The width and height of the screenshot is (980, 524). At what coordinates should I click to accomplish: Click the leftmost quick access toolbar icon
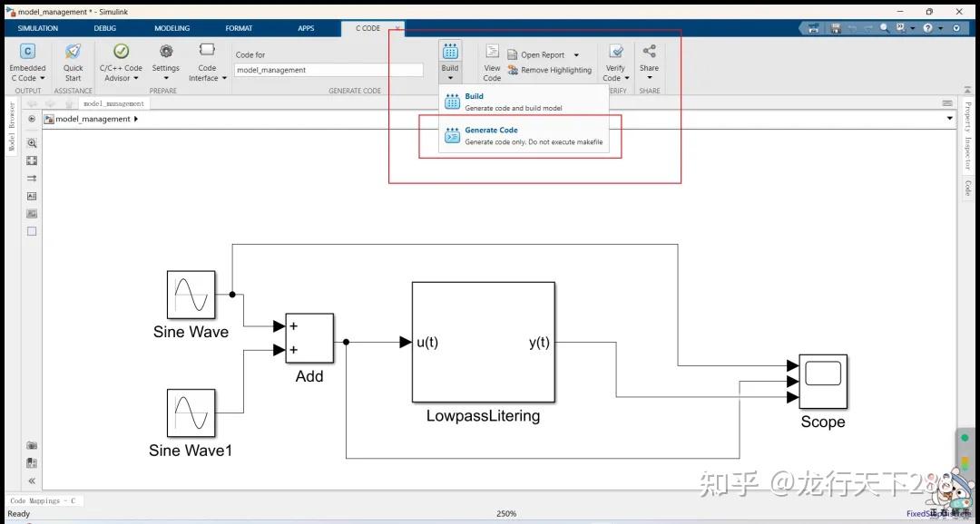tap(814, 28)
